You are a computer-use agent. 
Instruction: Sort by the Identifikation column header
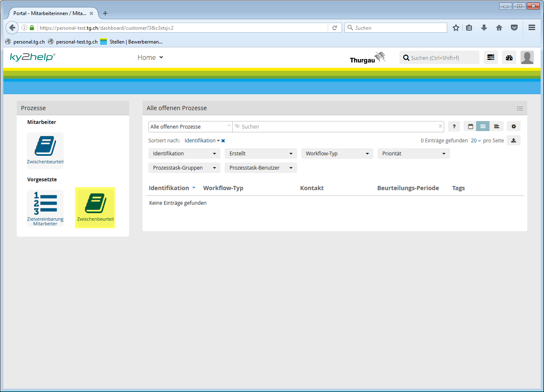169,188
